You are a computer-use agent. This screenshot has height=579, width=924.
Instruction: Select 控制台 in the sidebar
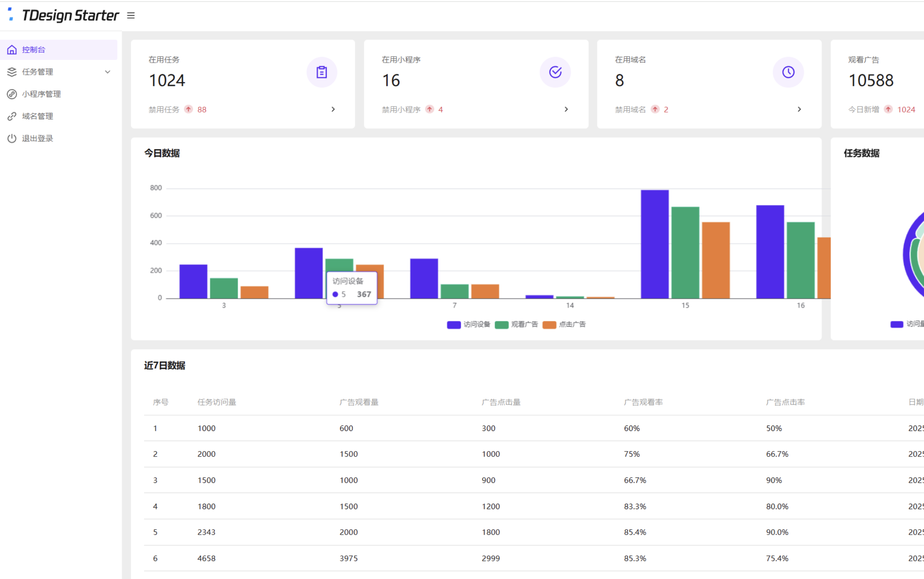pos(34,50)
